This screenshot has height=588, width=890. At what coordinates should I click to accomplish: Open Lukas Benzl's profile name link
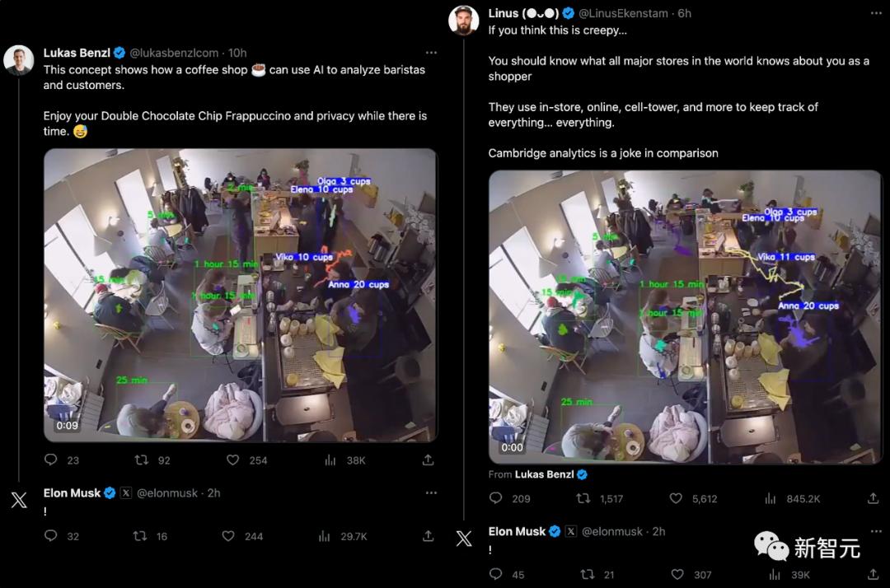pos(77,53)
